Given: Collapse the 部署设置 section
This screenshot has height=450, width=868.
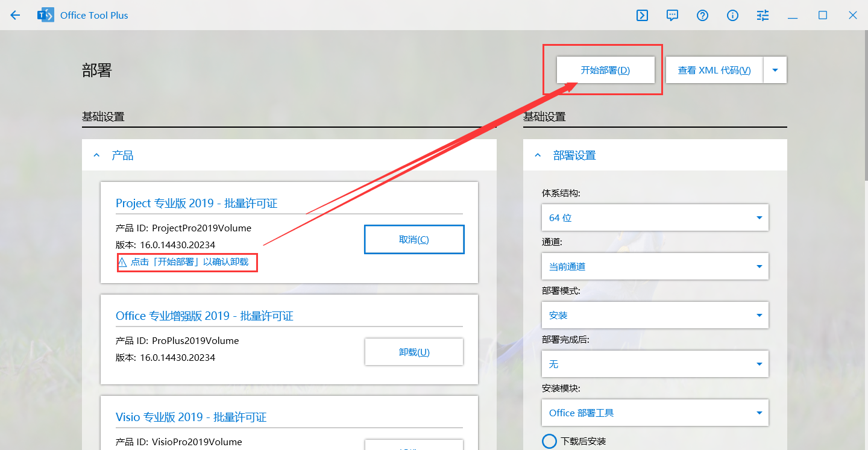Looking at the screenshot, I should (538, 155).
